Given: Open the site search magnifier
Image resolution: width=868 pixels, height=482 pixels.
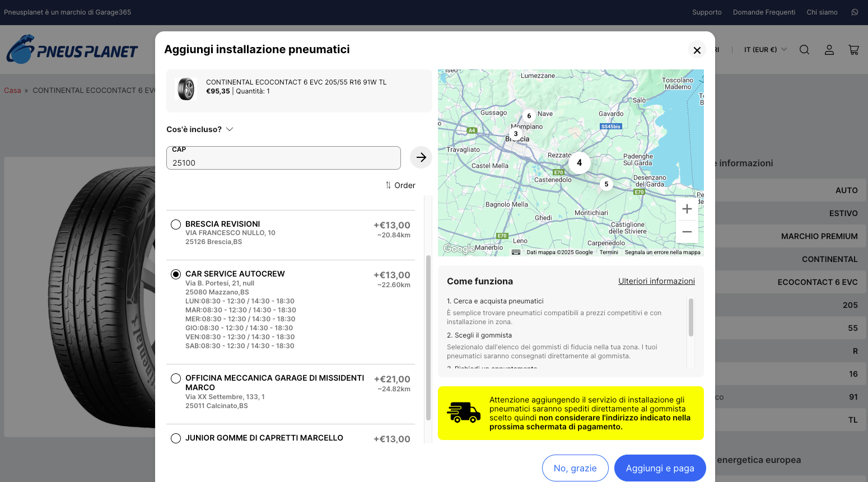Looking at the screenshot, I should coord(804,50).
